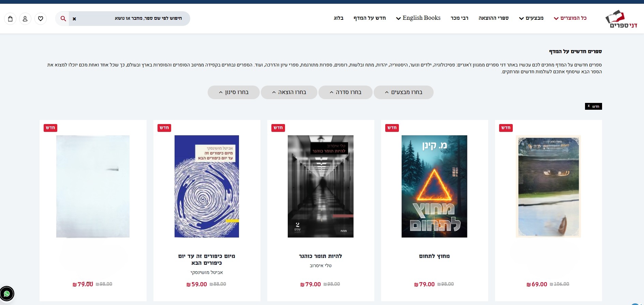Open the מחוץ לתחום book cover
The height and width of the screenshot is (305, 644).
click(x=434, y=186)
